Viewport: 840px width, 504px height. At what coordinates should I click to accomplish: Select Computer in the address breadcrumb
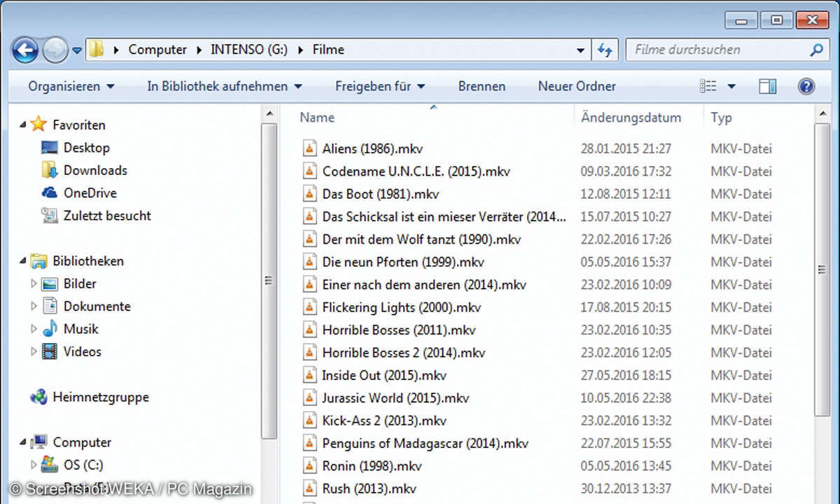pyautogui.click(x=157, y=50)
